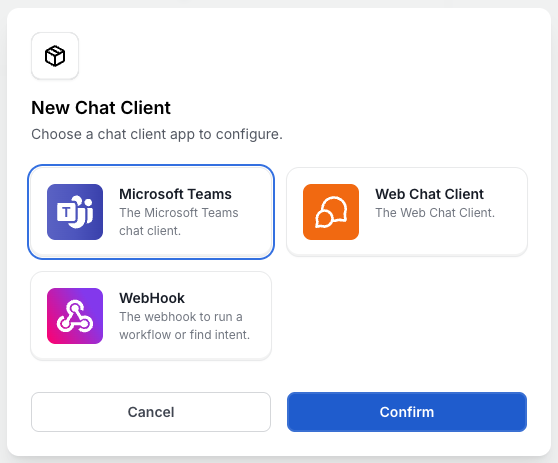Image resolution: width=558 pixels, height=463 pixels.
Task: Confirm the selected chat client
Action: click(x=407, y=412)
